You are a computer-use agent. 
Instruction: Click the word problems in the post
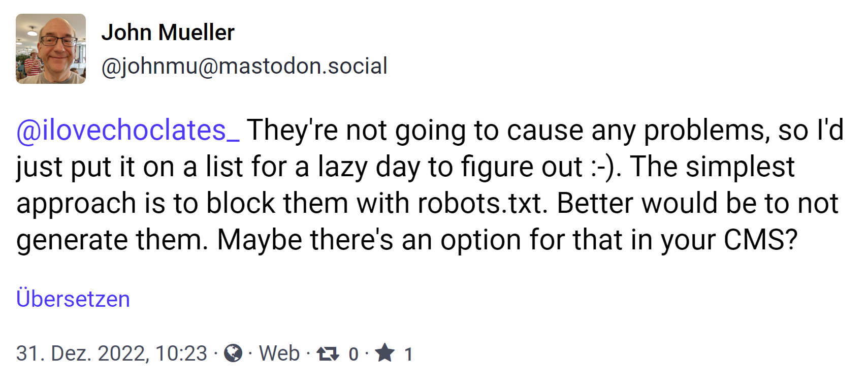click(703, 130)
